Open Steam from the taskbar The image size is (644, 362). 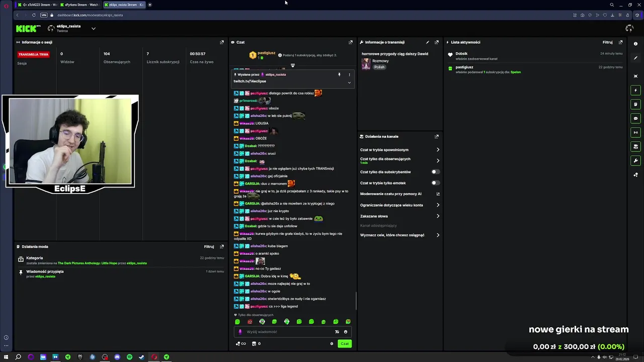click(141, 357)
